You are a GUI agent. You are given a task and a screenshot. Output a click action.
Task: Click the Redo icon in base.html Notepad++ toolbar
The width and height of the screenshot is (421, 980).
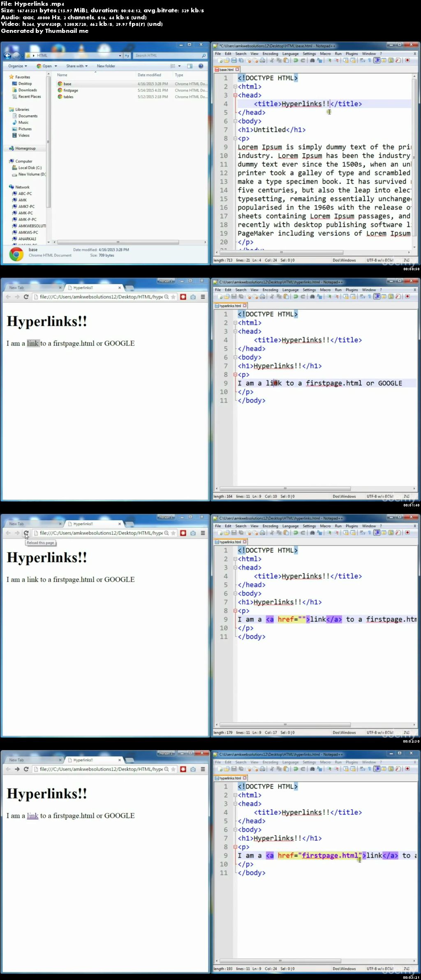point(303,60)
